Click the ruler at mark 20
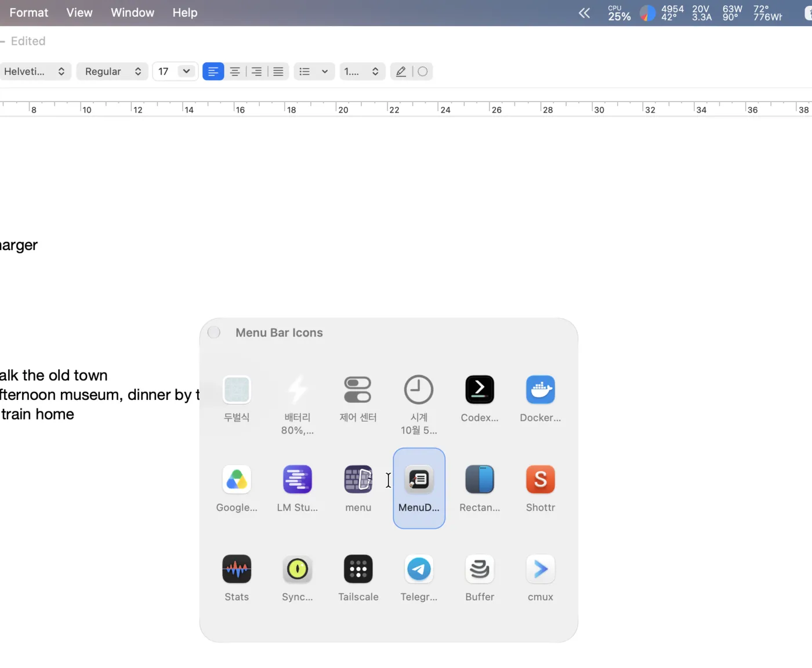812x668 pixels. click(x=343, y=110)
